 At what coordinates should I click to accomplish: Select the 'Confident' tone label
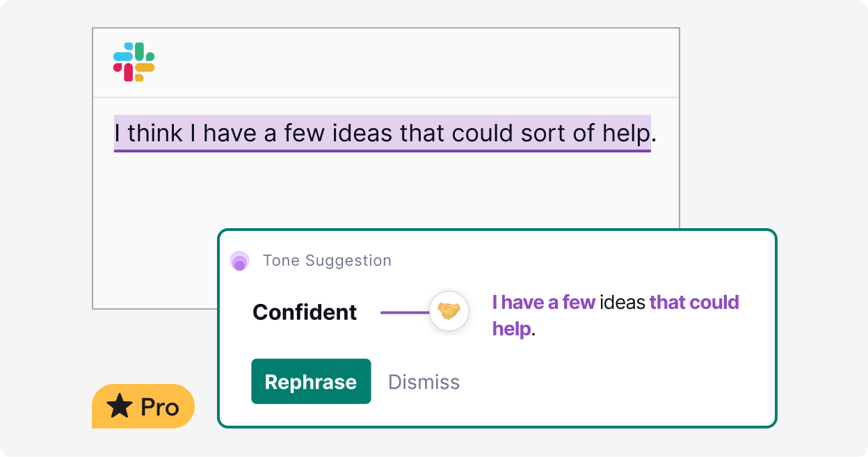[x=305, y=312]
